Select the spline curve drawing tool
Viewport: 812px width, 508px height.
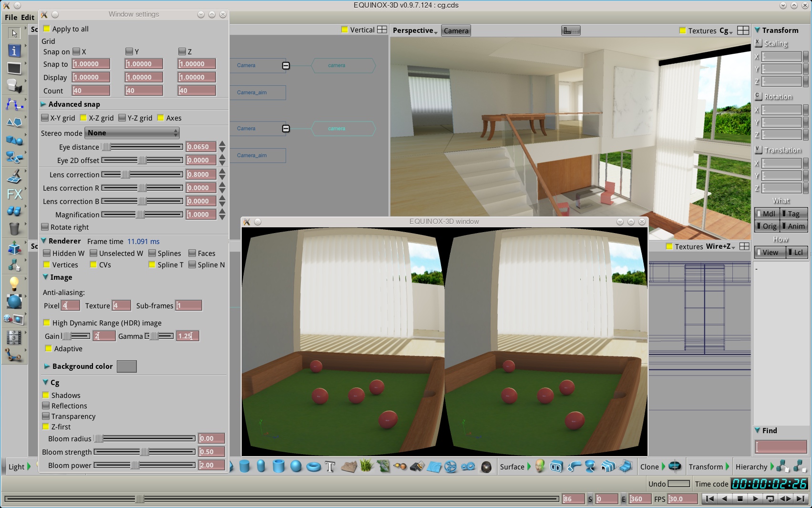pyautogui.click(x=14, y=104)
